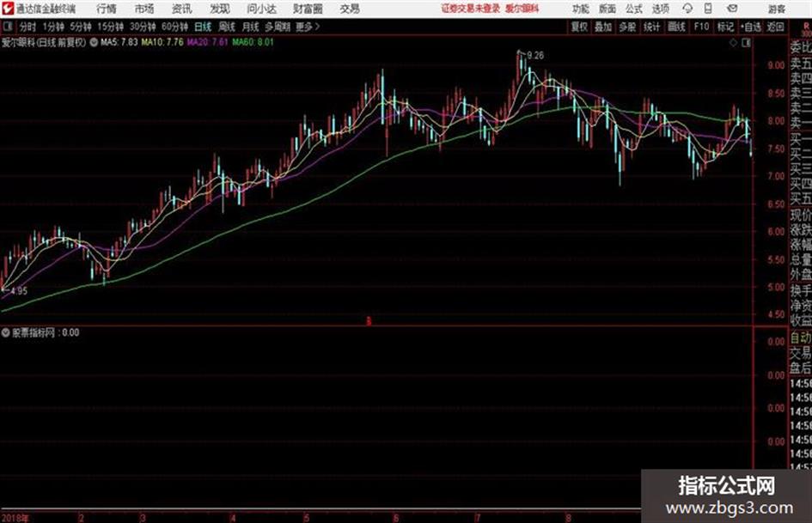This screenshot has height=523, width=812.
Task: Click the red R icon at right edge
Action: (x=806, y=27)
